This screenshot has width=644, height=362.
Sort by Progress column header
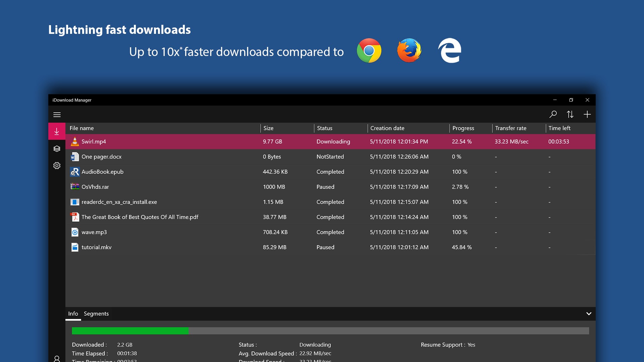coord(463,128)
